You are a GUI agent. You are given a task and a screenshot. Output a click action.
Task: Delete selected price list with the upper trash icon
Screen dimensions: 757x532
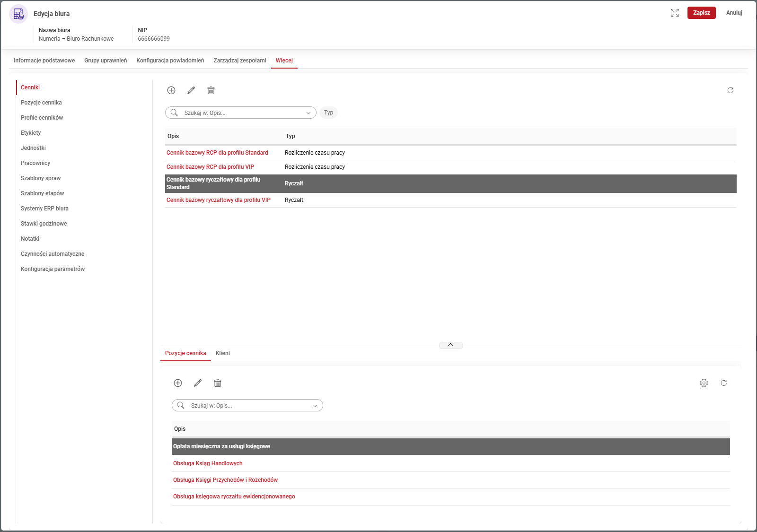(211, 90)
